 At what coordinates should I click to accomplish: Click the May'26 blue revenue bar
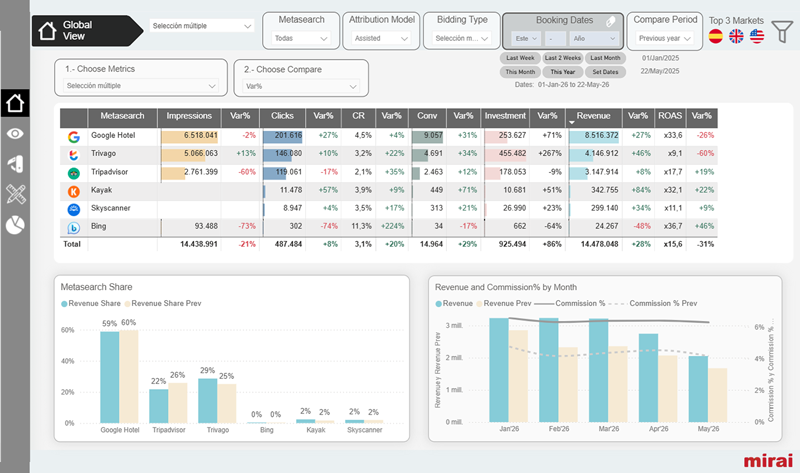(698, 389)
